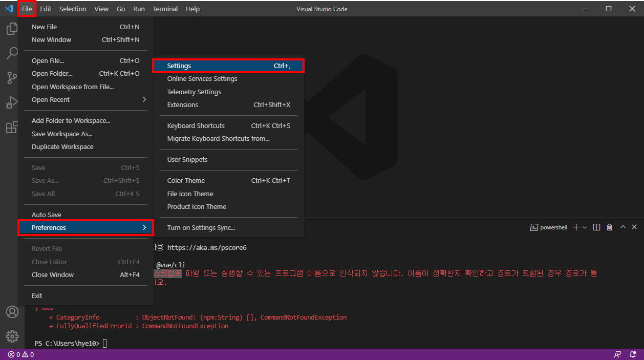Open the Run menu
Screen dimensions: 644x360
click(139, 9)
